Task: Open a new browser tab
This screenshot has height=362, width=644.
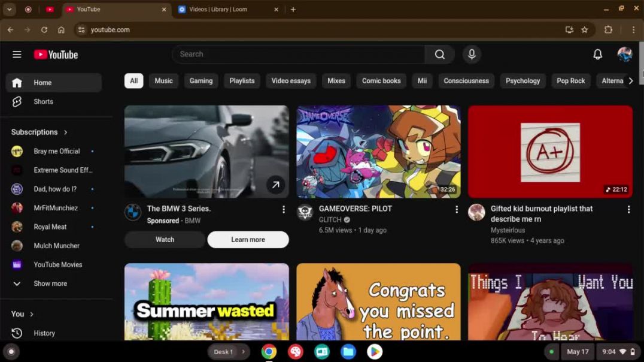Action: 293,9
